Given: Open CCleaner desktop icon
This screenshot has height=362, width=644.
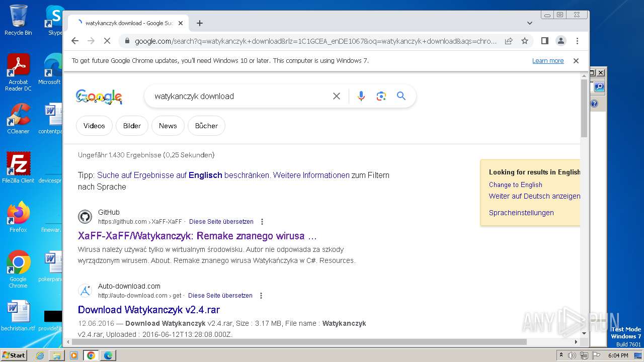Looking at the screenshot, I should pyautogui.click(x=18, y=119).
